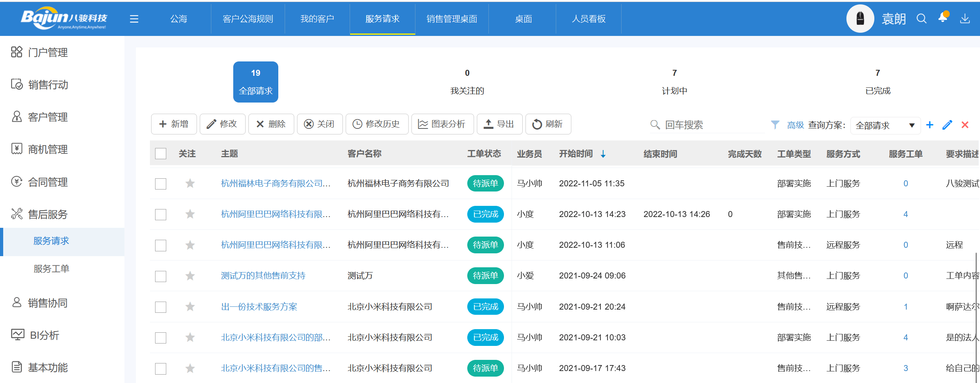Open the 高级 advanced filter
980x383 pixels.
coord(795,125)
